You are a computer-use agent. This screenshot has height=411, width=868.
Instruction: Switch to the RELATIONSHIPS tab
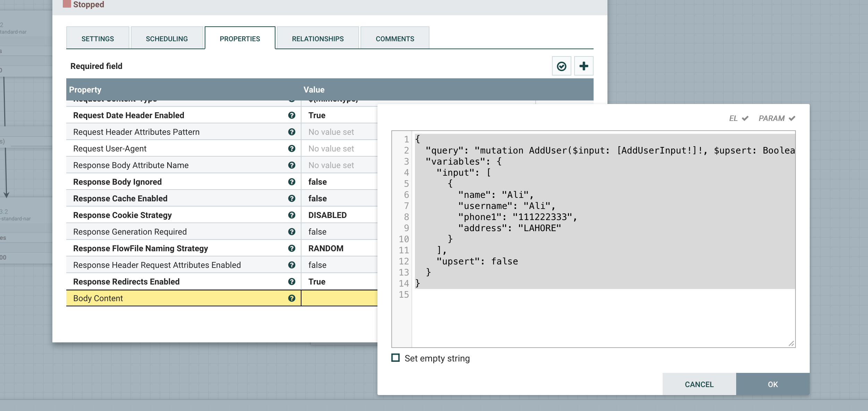point(317,38)
